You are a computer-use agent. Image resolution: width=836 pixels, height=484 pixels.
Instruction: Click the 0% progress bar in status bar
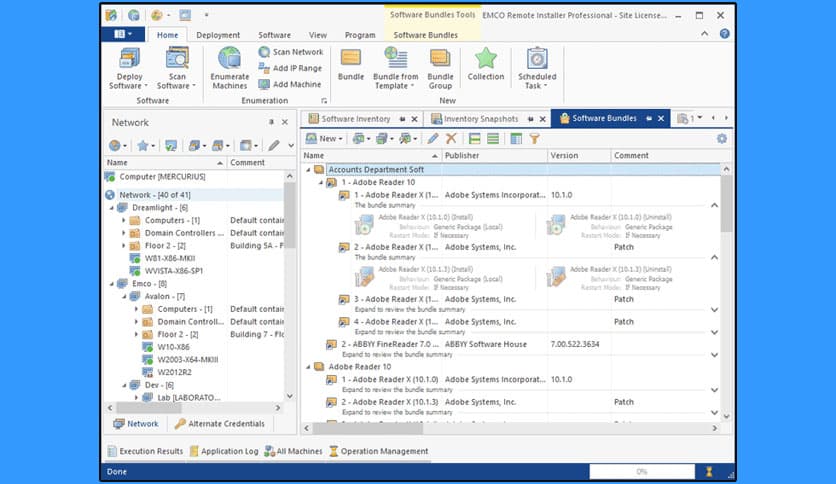pos(642,472)
